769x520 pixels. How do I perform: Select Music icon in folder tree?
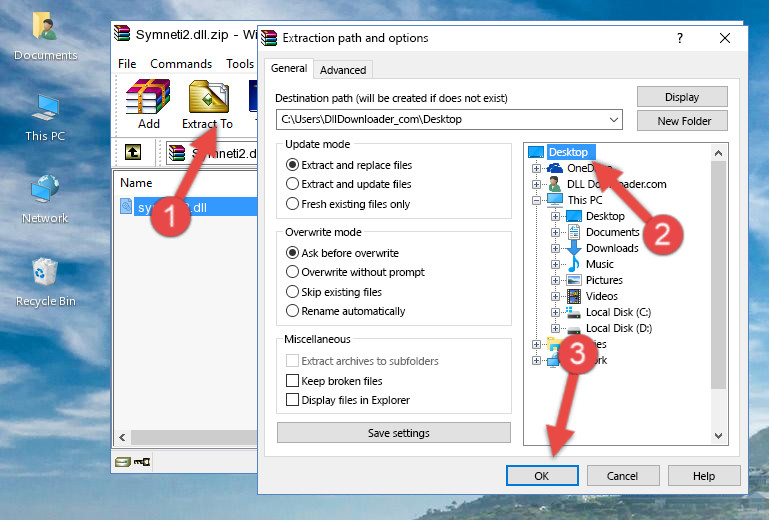(573, 264)
